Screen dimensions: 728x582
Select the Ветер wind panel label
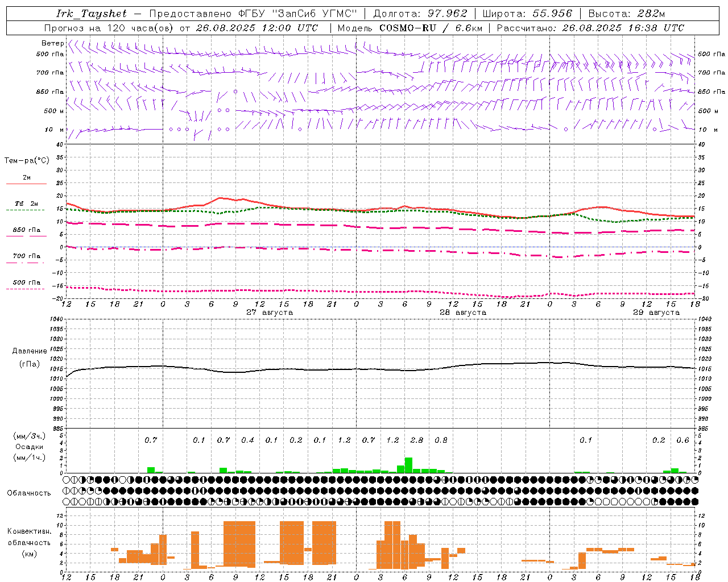point(52,43)
